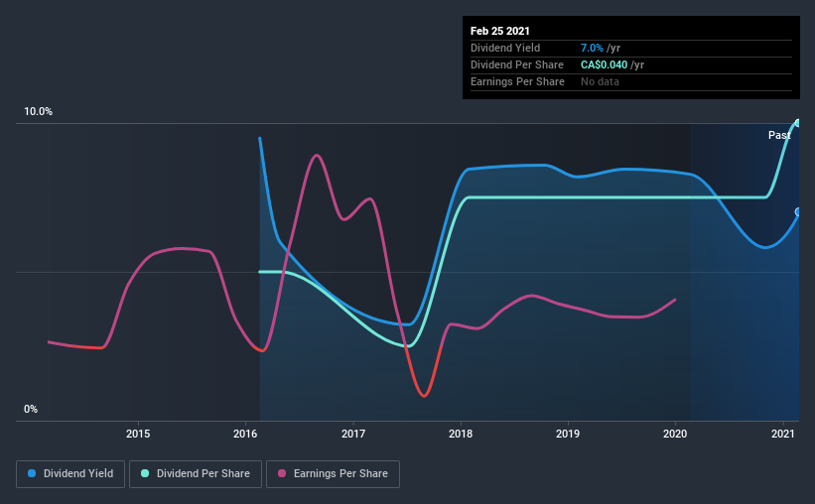This screenshot has height=504, width=815.
Task: Click the 2021 x-axis label
Action: [783, 434]
